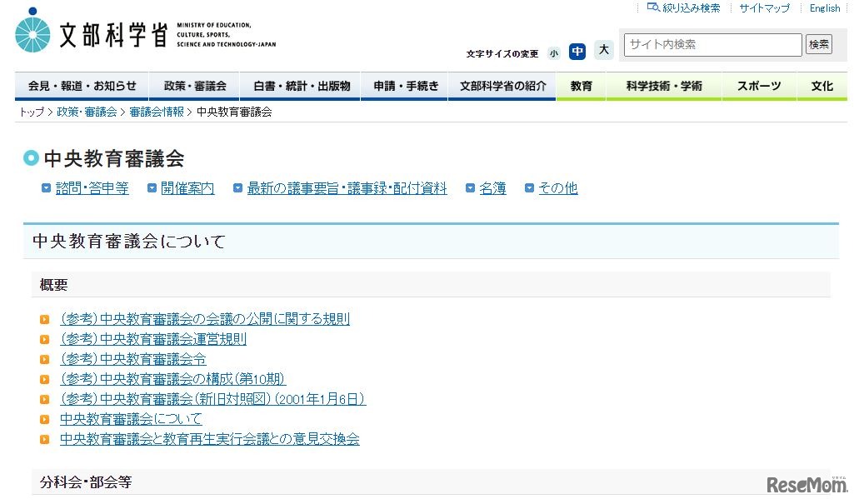
Task: Open the その他 section
Action: 558,188
